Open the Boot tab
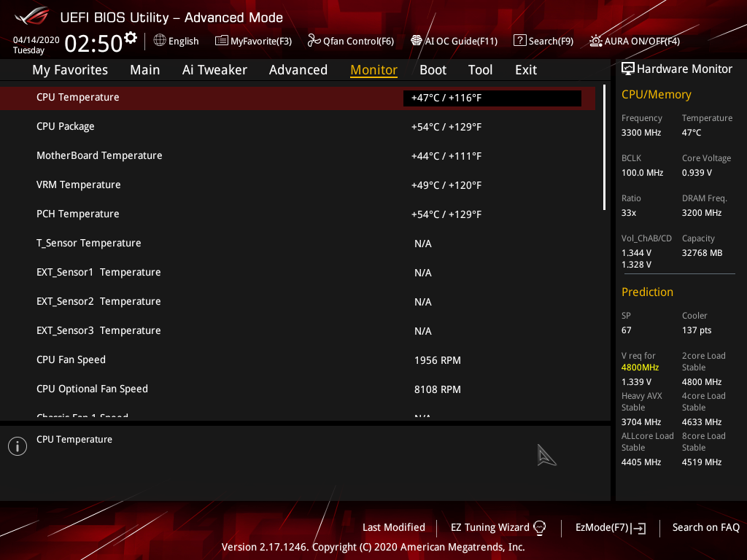Image resolution: width=747 pixels, height=560 pixels. pyautogui.click(x=433, y=70)
